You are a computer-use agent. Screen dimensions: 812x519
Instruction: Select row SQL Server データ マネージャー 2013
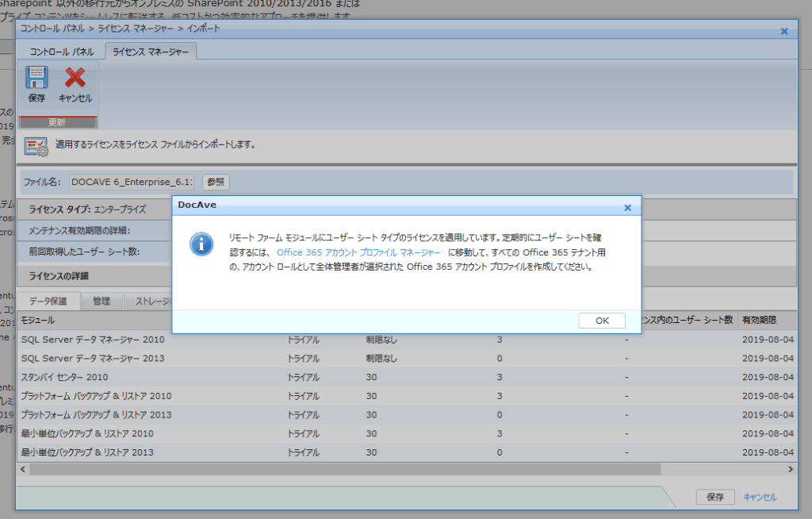(x=407, y=358)
